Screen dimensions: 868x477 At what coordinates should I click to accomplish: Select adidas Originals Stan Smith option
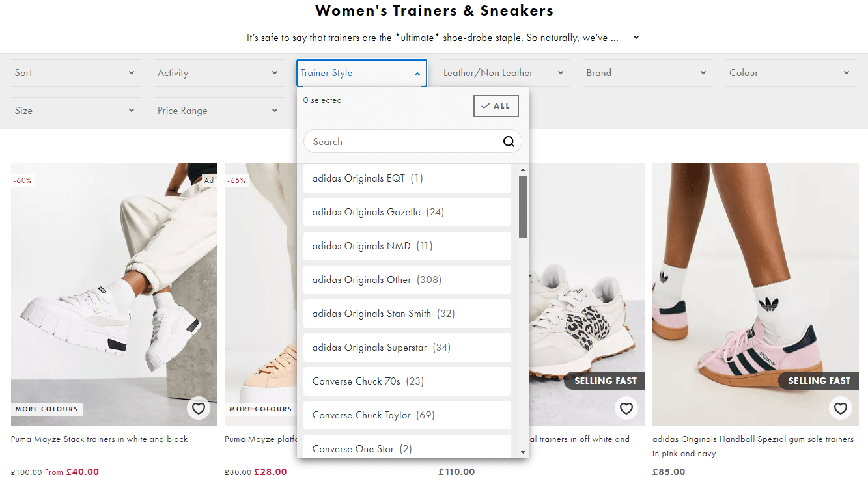point(407,314)
